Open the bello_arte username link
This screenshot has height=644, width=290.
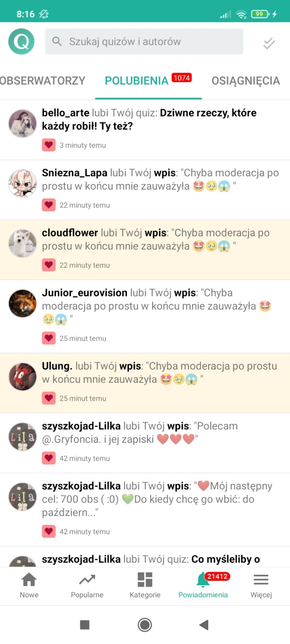pos(66,113)
